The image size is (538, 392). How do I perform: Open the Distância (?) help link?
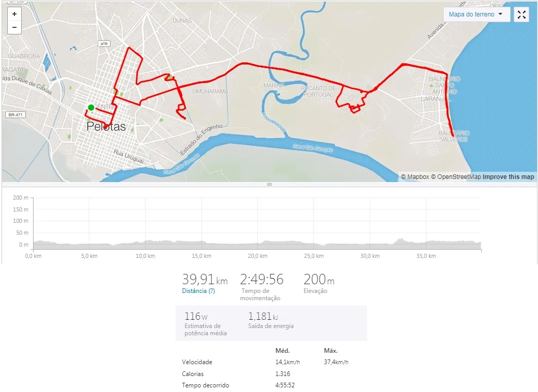click(x=198, y=291)
